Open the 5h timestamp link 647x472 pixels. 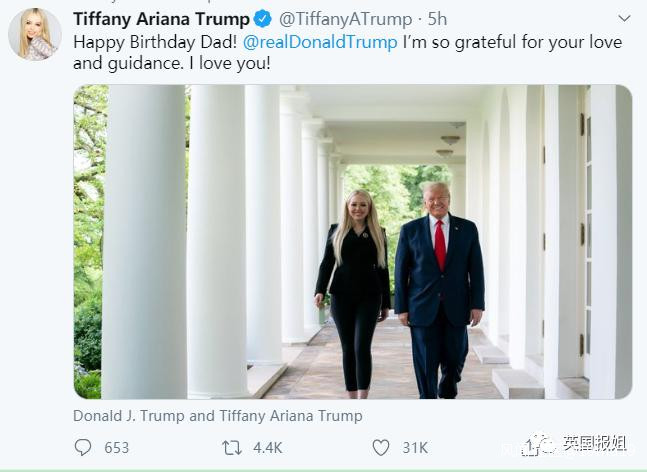pos(436,18)
